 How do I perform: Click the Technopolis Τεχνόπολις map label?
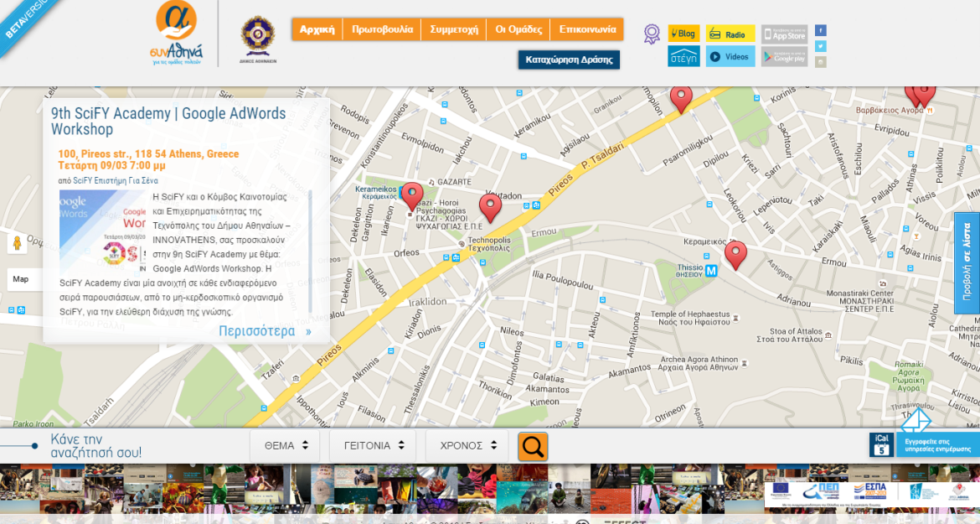coord(489,244)
